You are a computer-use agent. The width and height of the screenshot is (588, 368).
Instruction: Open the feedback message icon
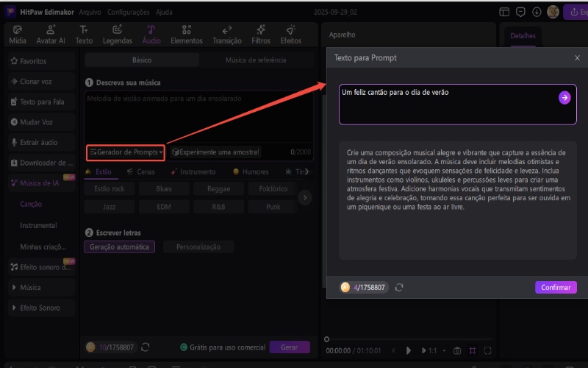(520, 12)
